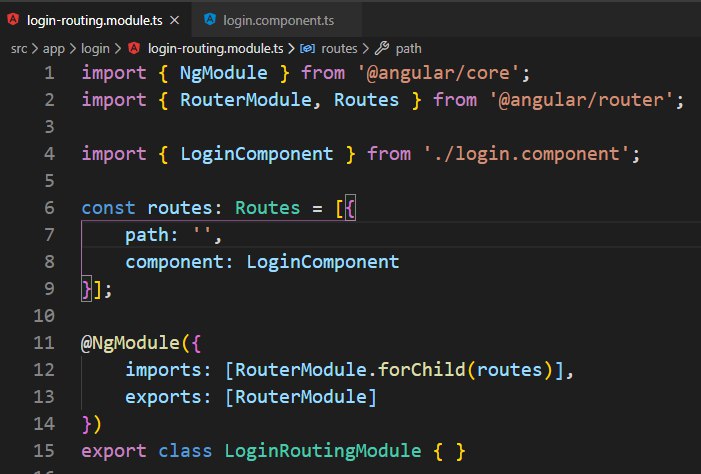Click Routes in the line 2 import
The width and height of the screenshot is (701, 474).
click(x=366, y=100)
